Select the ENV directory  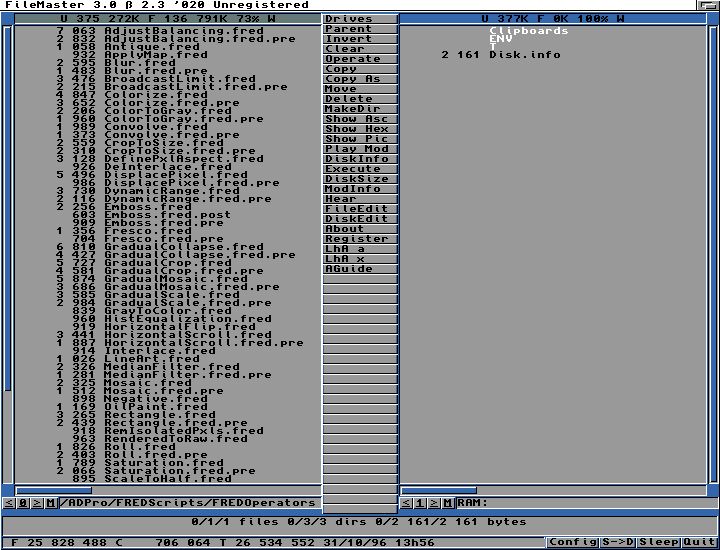point(501,39)
